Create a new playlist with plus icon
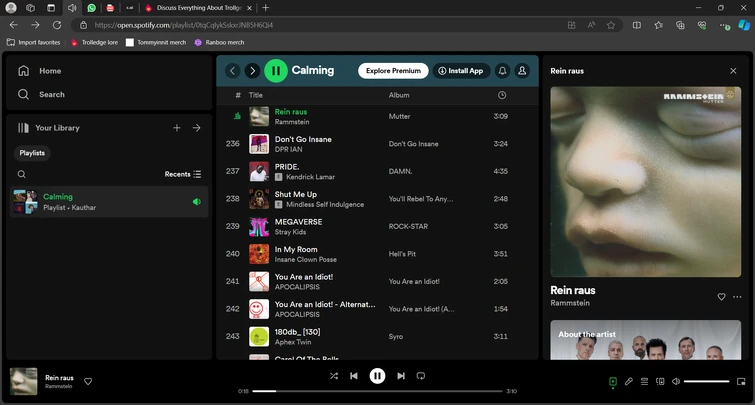This screenshot has width=755, height=405. coord(177,128)
